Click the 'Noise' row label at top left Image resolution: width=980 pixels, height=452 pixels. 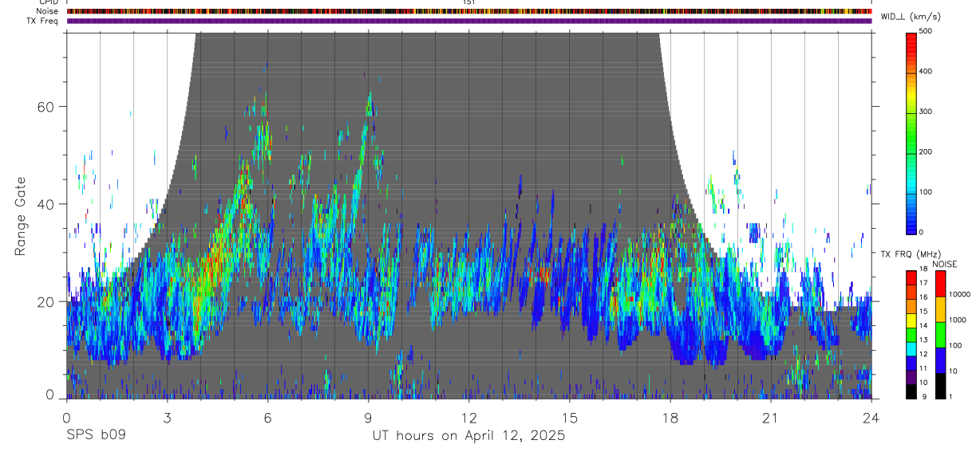point(48,12)
